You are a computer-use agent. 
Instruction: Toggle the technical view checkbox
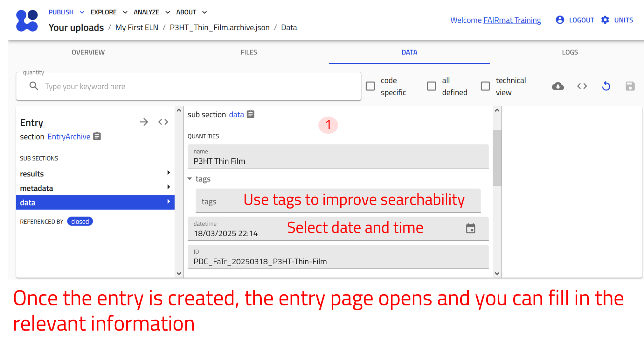485,86
